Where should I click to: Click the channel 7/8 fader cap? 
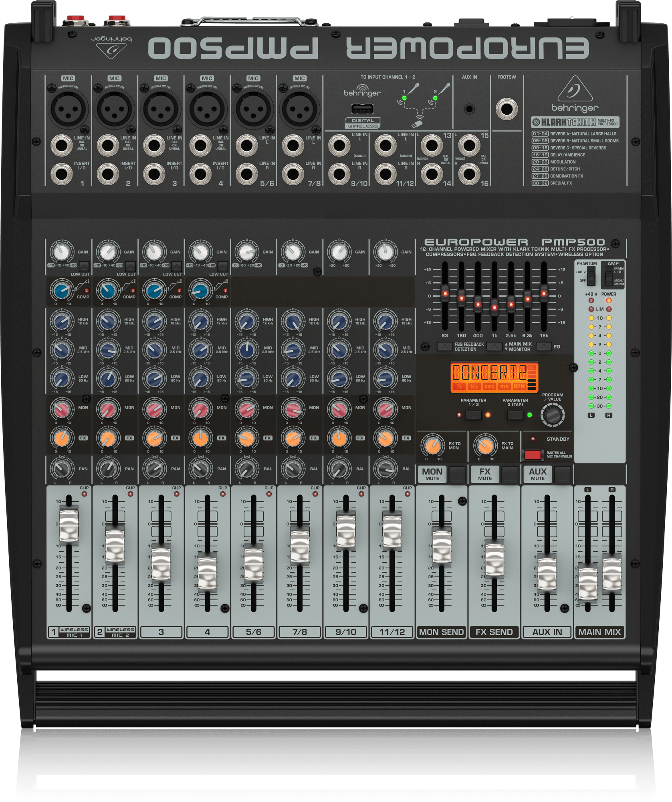(300, 547)
